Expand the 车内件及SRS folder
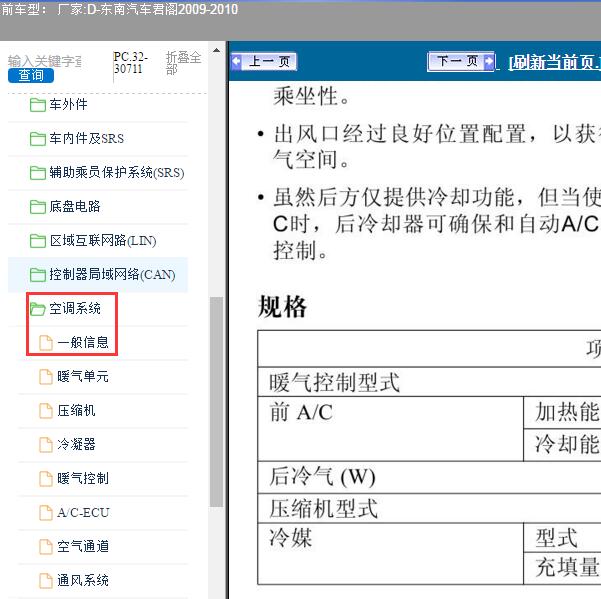 coord(87,138)
